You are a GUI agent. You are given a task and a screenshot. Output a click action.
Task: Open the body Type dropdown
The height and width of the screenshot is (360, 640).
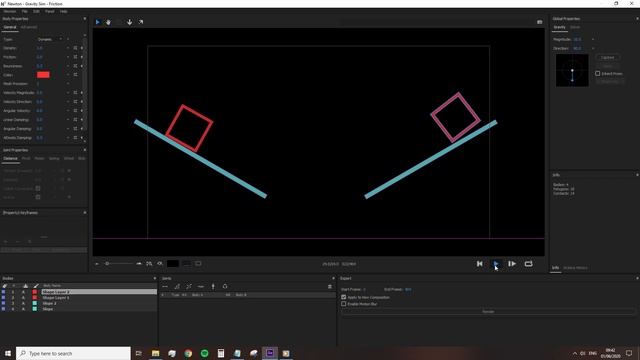(50, 39)
